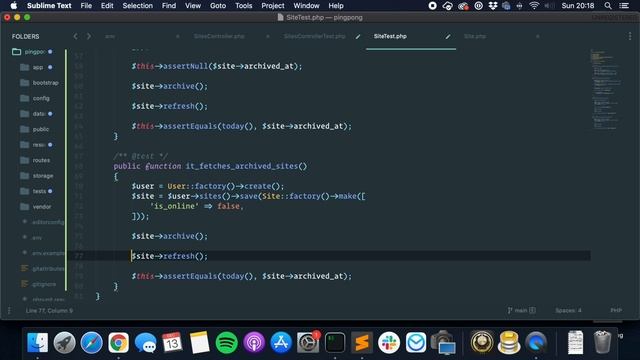This screenshot has width=640, height=360.
Task: Open QuickTime Player from the Dock
Action: point(536,342)
